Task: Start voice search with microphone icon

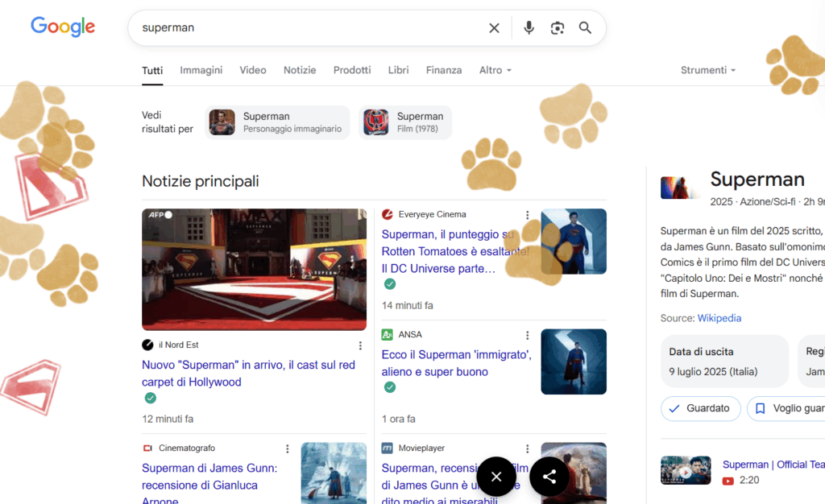Action: coord(529,28)
